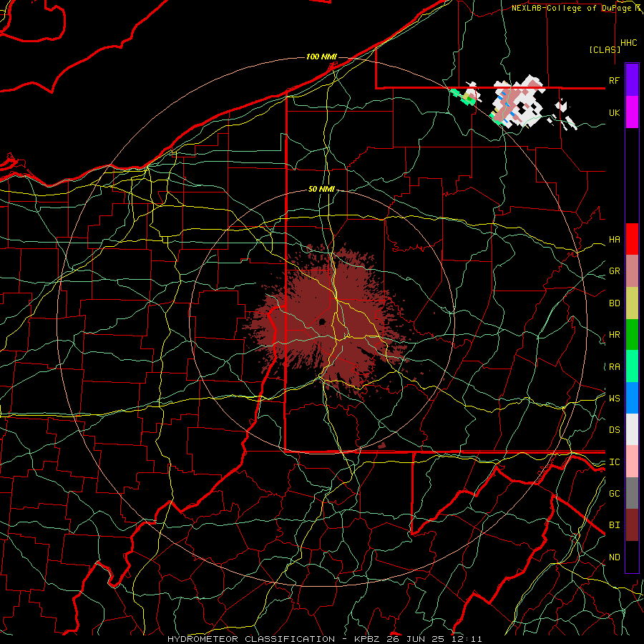Click the BI legend label
Image resolution: width=644 pixels, height=644 pixels.
click(x=614, y=525)
